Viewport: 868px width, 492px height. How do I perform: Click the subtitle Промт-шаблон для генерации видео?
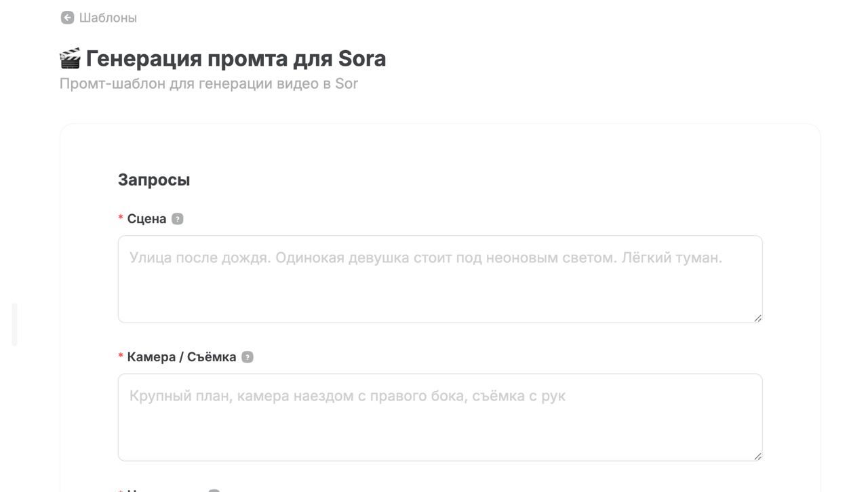click(208, 84)
